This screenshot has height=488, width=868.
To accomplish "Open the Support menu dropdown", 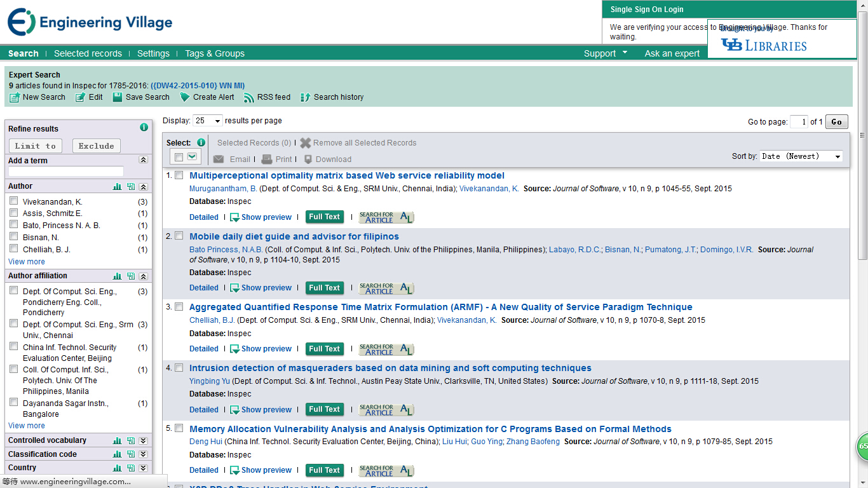I will 606,53.
